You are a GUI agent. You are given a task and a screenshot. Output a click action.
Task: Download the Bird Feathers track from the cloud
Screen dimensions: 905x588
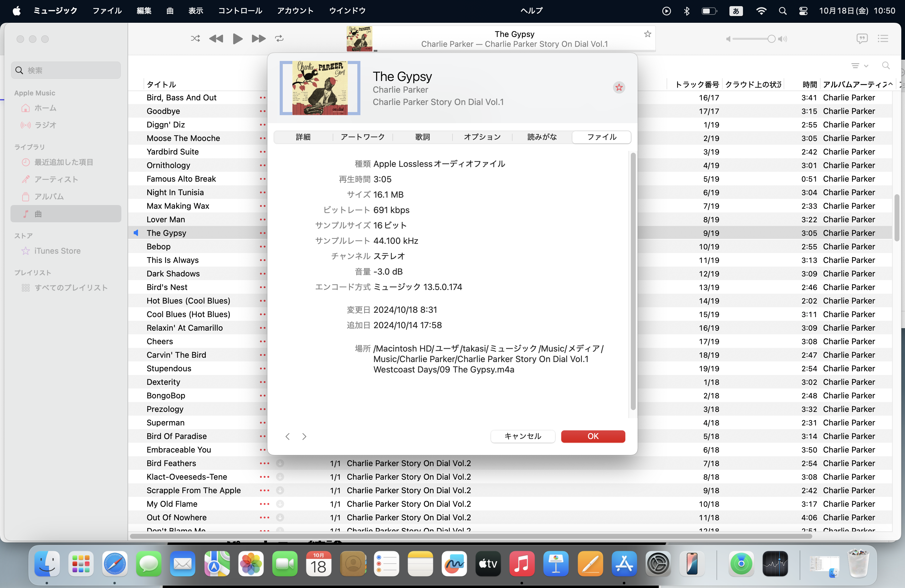tap(280, 463)
